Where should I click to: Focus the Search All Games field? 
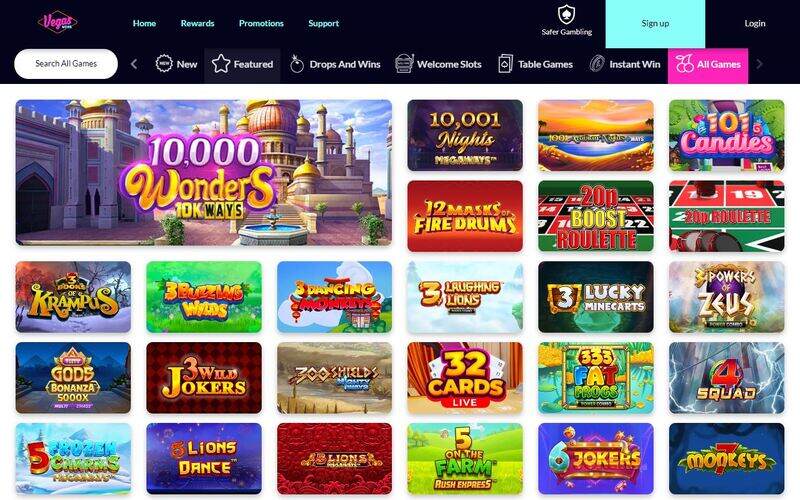tap(66, 64)
